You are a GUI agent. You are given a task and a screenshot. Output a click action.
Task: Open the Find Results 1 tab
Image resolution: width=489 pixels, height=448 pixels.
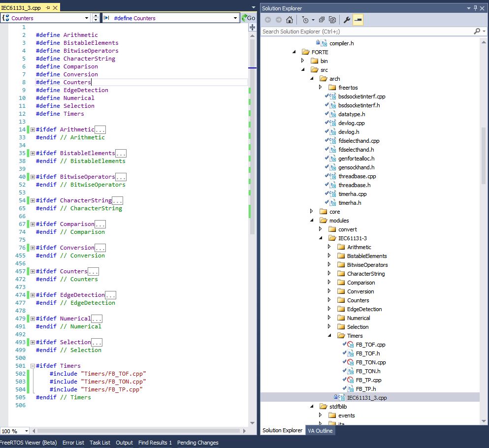[155, 443]
